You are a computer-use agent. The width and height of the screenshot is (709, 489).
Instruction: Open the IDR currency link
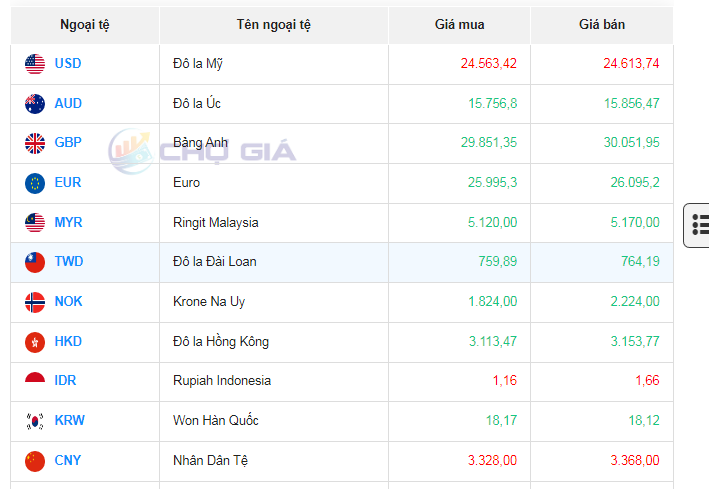pyautogui.click(x=66, y=380)
